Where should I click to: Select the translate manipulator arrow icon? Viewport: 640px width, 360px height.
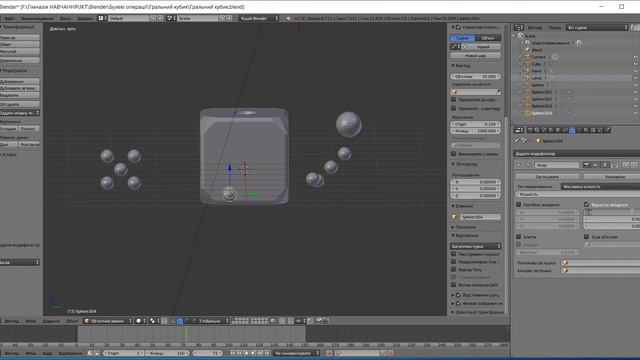tap(180, 321)
